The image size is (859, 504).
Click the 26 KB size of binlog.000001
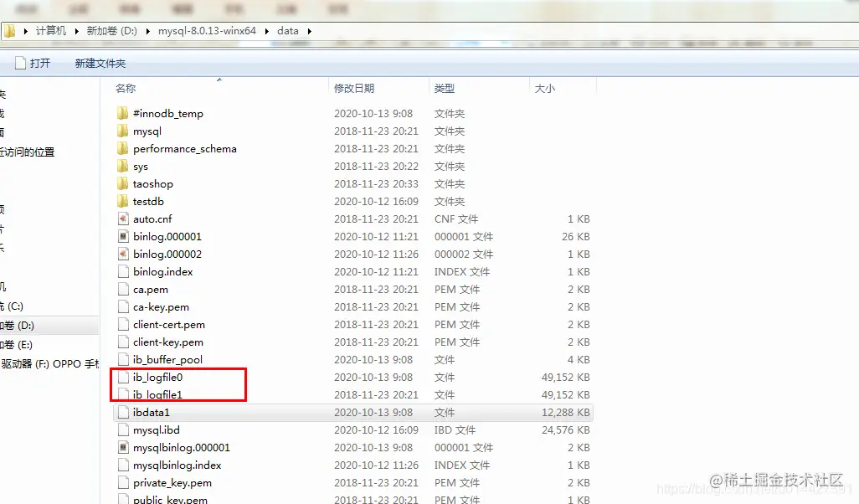coord(575,236)
